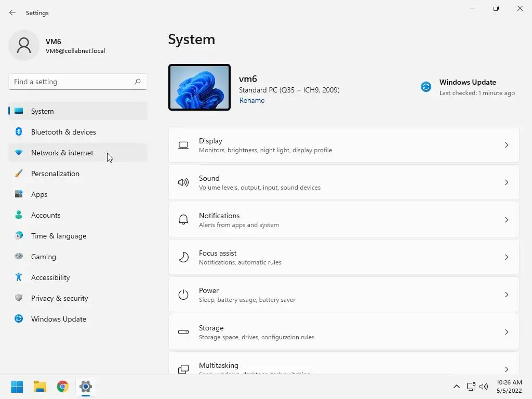Open Sound settings card
Screen dimensions: 532x399
click(x=344, y=182)
